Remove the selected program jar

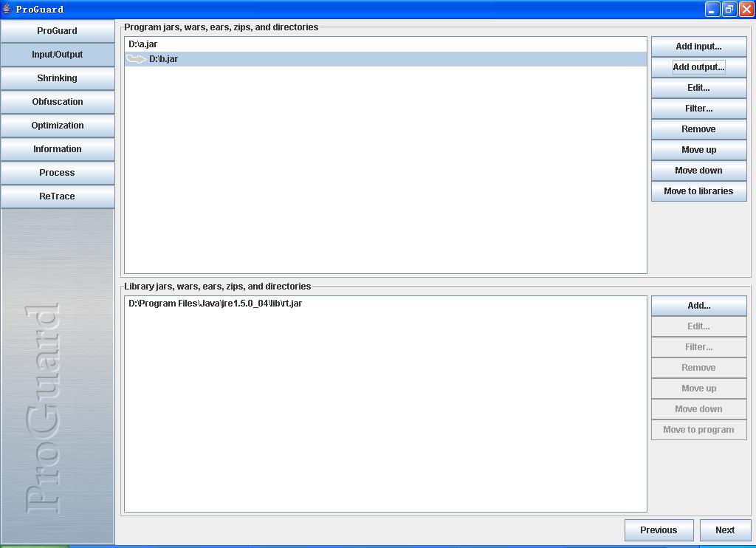698,129
